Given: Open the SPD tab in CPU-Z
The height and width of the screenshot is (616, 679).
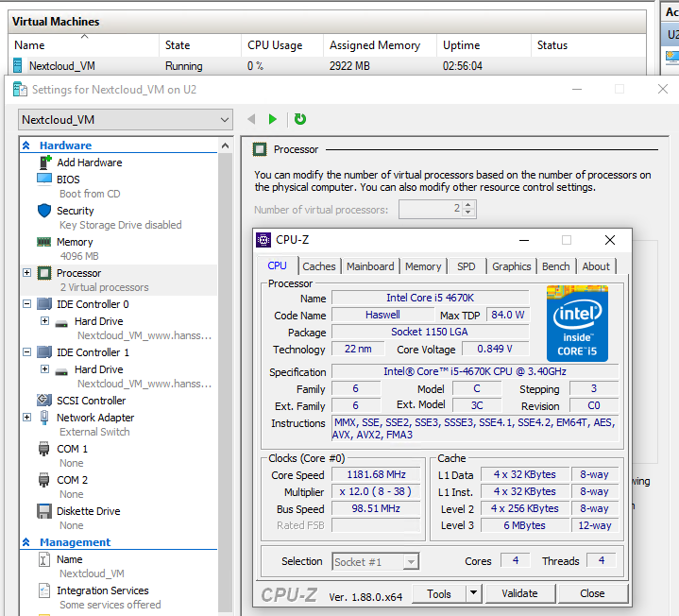Looking at the screenshot, I should click(x=466, y=266).
